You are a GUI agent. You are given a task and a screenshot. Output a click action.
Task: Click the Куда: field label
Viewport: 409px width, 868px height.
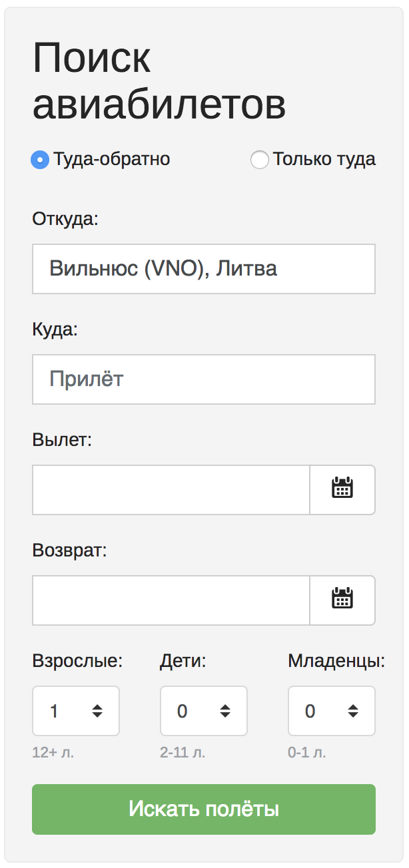pyautogui.click(x=55, y=329)
